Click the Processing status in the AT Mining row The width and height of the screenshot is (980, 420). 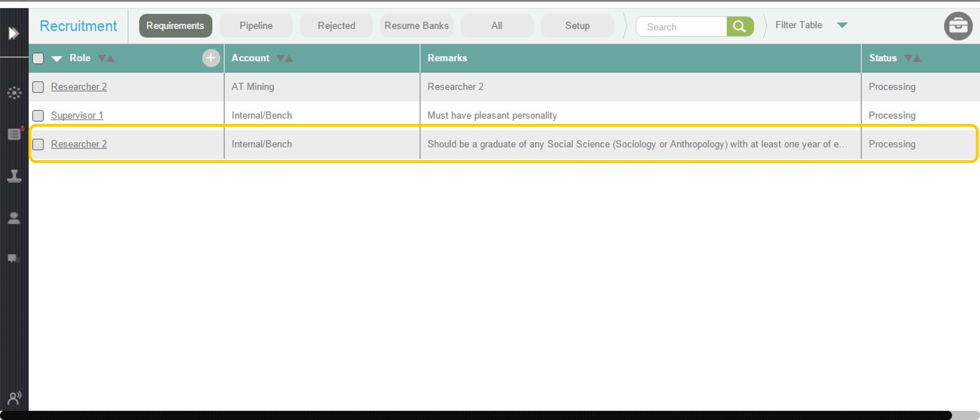click(892, 87)
